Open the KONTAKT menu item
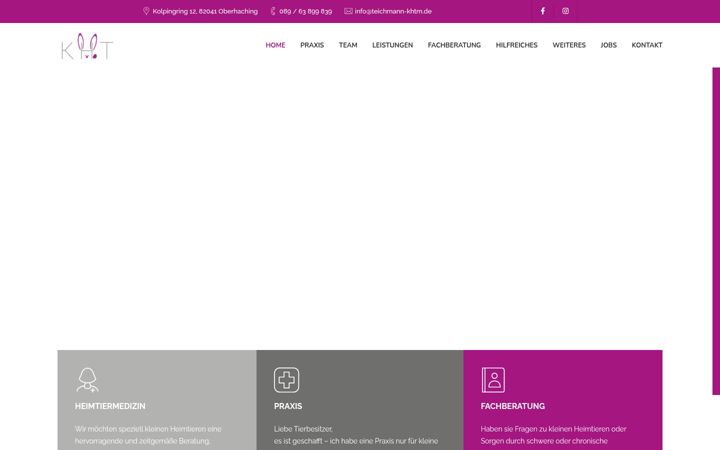The height and width of the screenshot is (450, 720). click(x=647, y=45)
